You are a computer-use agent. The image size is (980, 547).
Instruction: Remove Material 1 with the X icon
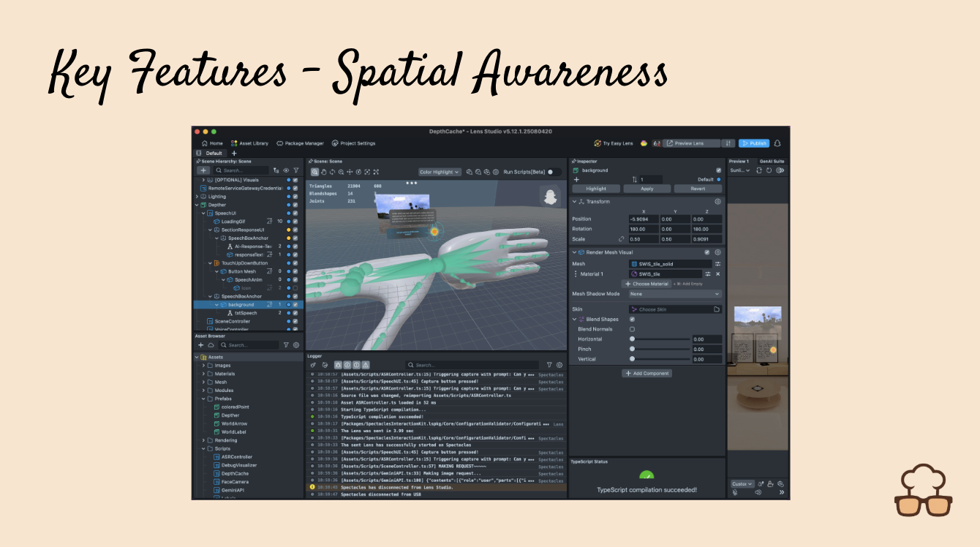click(x=717, y=273)
